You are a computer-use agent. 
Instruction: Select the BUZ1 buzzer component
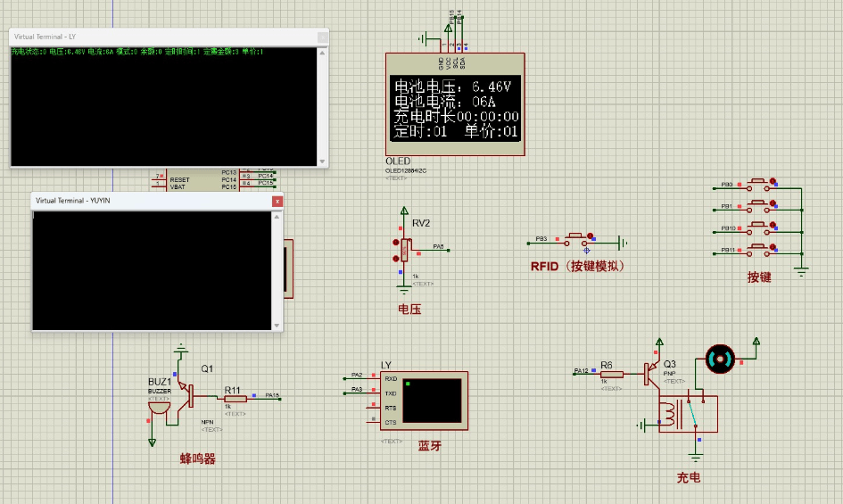pyautogui.click(x=160, y=406)
